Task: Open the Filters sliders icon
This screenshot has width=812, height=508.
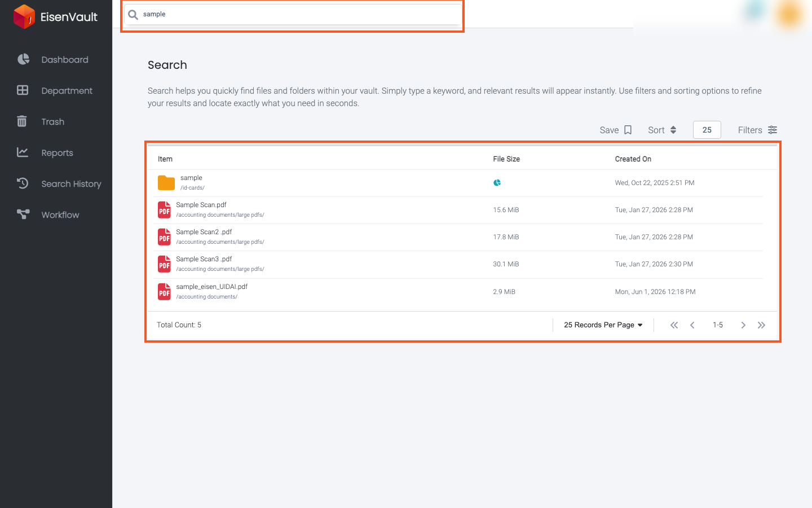Action: pyautogui.click(x=773, y=130)
